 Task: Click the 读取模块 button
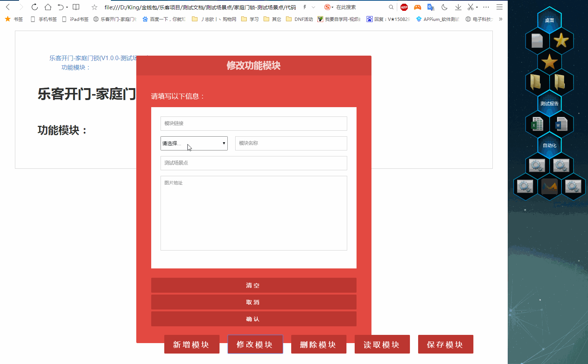tap(382, 344)
